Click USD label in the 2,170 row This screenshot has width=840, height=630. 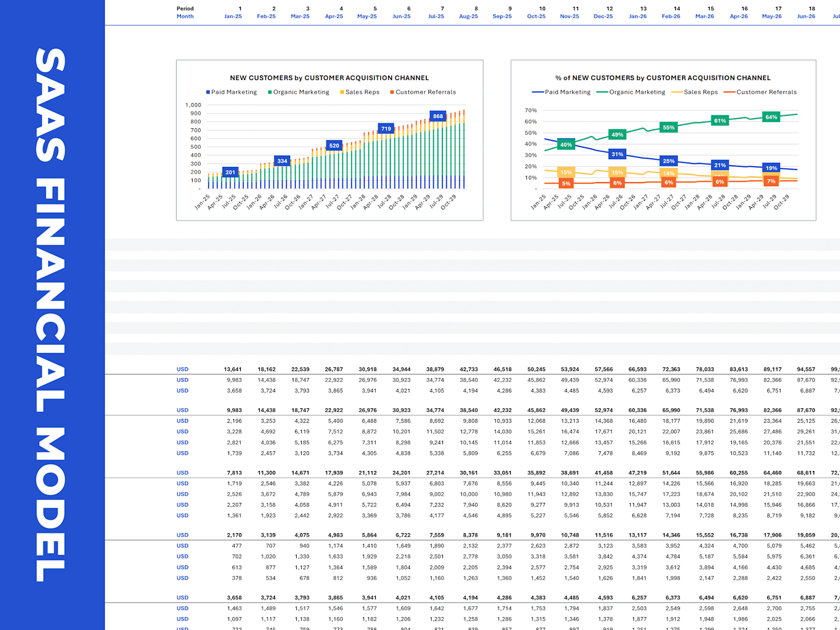coord(183,535)
